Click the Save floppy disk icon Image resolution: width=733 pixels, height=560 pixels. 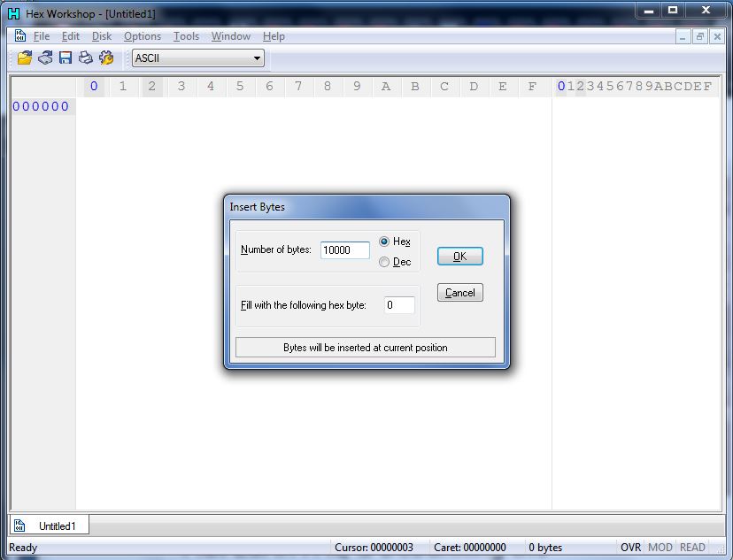click(x=66, y=58)
